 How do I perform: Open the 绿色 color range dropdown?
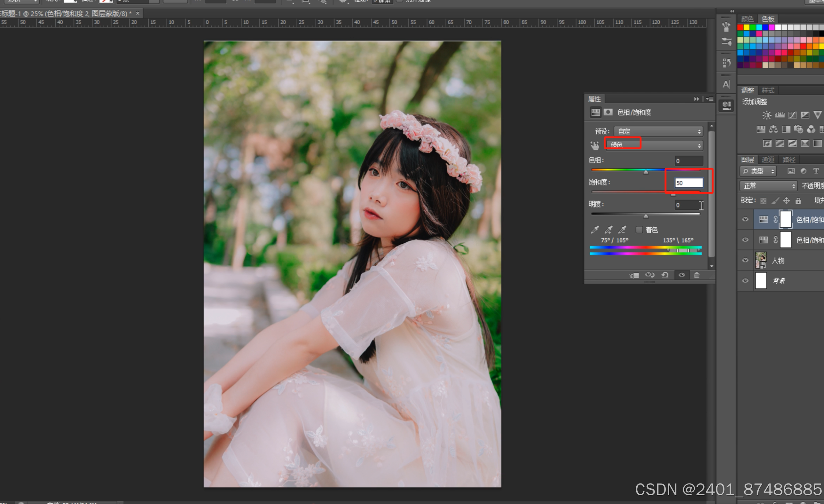point(654,145)
